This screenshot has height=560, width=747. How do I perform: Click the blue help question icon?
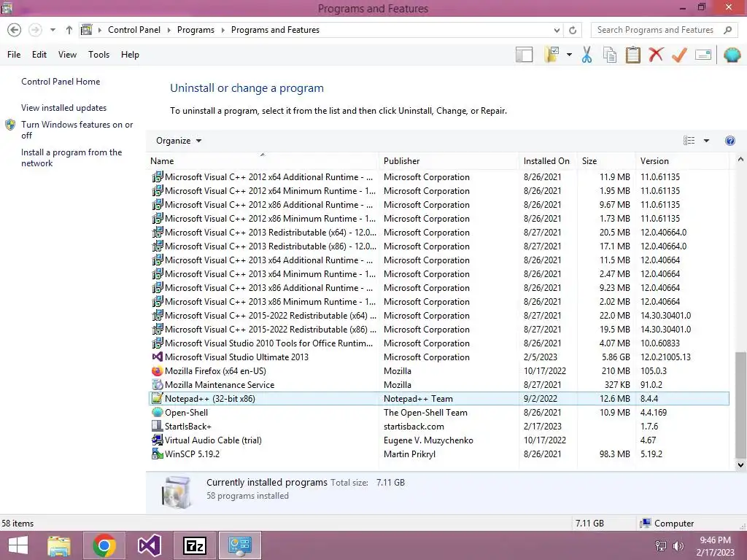click(x=729, y=141)
